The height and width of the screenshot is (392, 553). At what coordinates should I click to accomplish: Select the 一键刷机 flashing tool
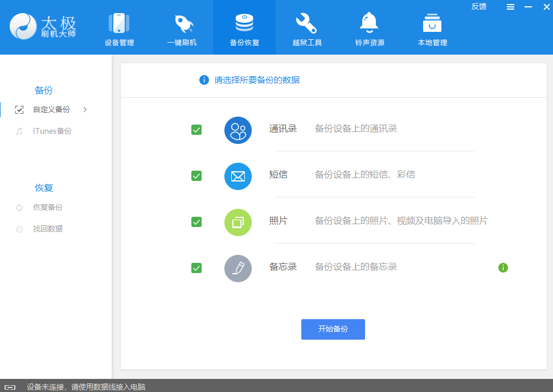tap(182, 27)
